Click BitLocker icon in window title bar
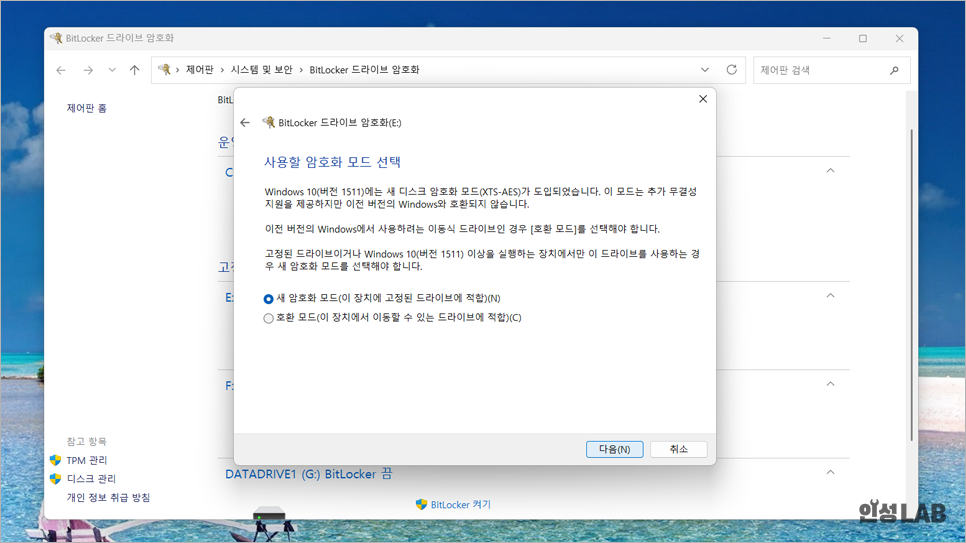The height and width of the screenshot is (543, 966). [x=56, y=38]
